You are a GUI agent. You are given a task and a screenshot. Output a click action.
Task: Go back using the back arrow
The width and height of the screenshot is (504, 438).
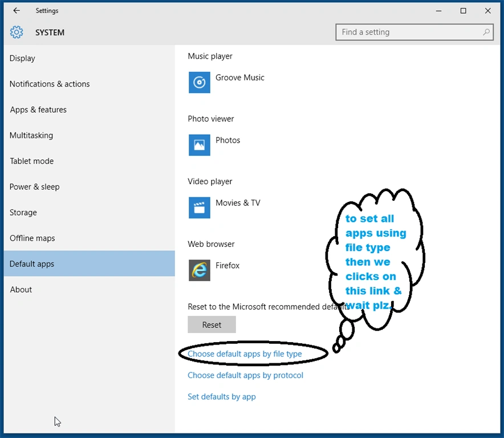[x=17, y=11]
